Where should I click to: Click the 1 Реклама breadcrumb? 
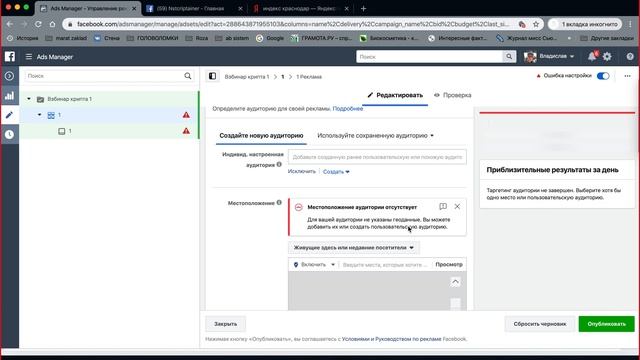pos(309,77)
